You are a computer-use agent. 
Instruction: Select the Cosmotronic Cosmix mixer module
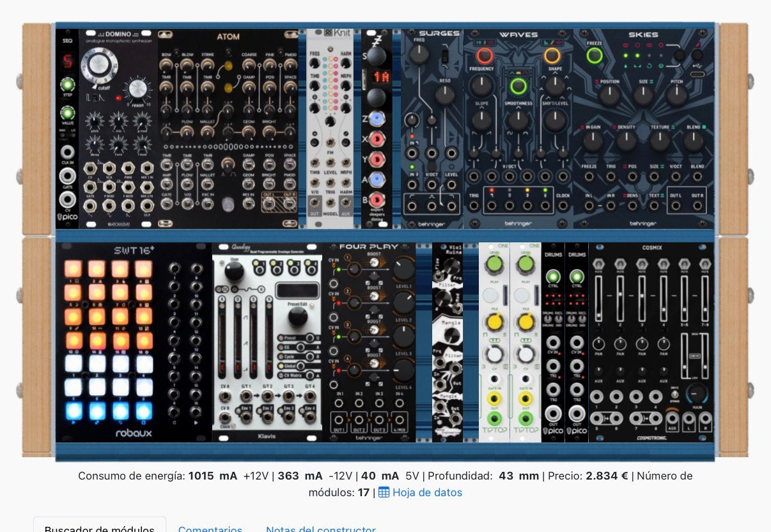click(651, 342)
